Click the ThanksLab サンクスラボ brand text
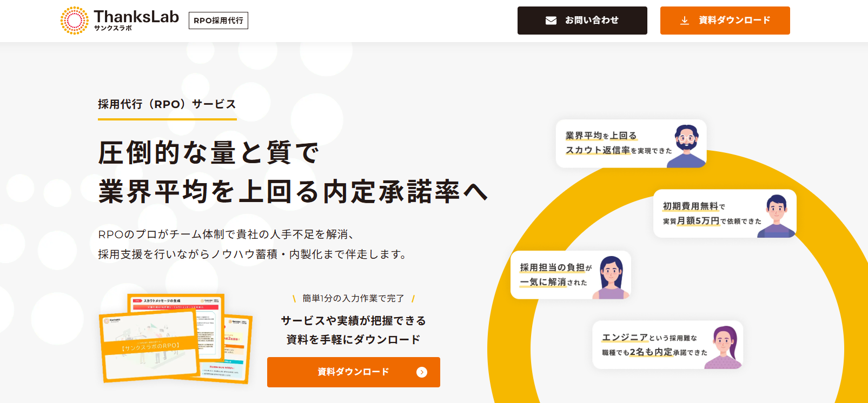The height and width of the screenshot is (403, 868). [136, 21]
